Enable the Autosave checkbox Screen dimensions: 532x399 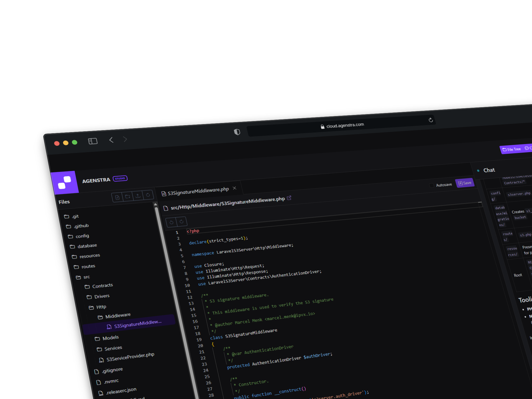431,185
